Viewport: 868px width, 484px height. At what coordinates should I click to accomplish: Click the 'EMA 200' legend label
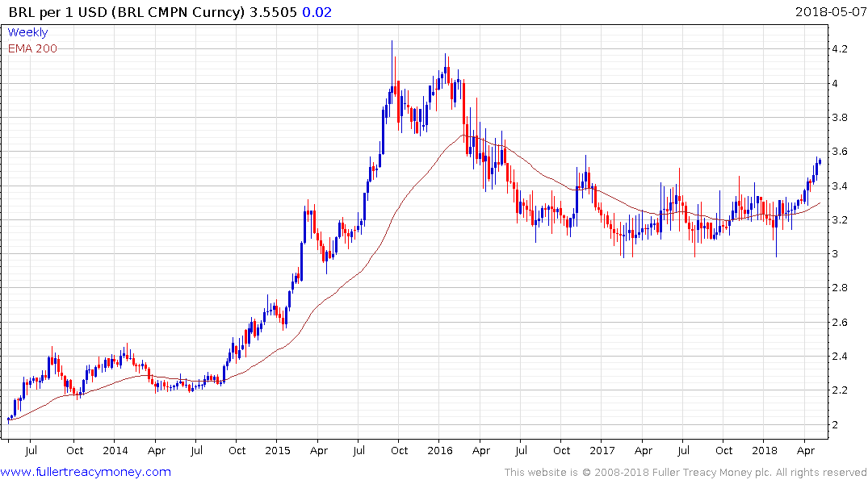pyautogui.click(x=32, y=48)
